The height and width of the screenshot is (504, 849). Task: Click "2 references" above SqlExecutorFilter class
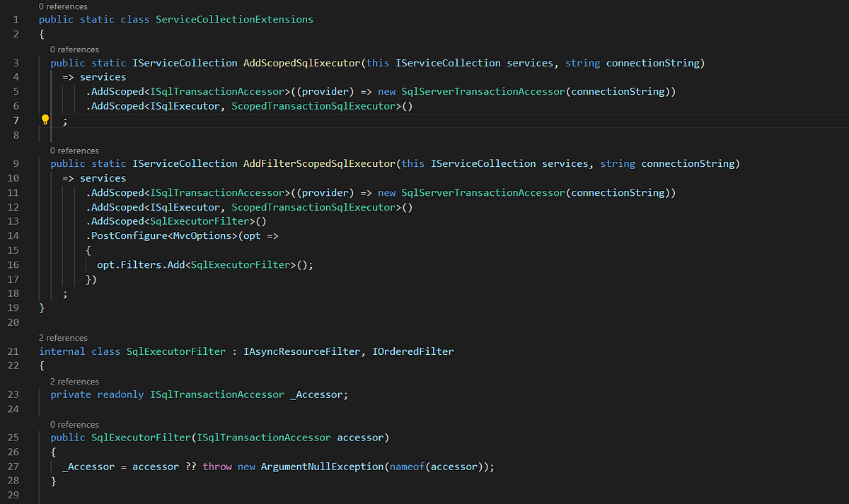[x=63, y=337]
